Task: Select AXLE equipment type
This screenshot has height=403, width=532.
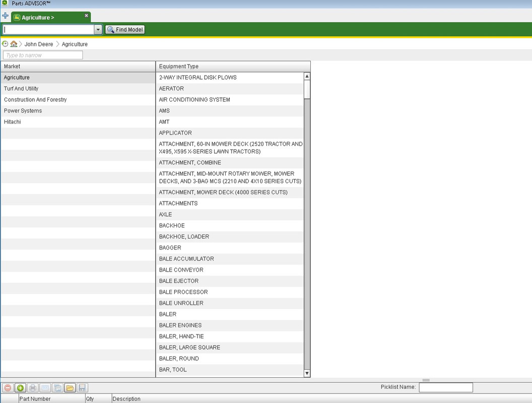Action: click(230, 215)
